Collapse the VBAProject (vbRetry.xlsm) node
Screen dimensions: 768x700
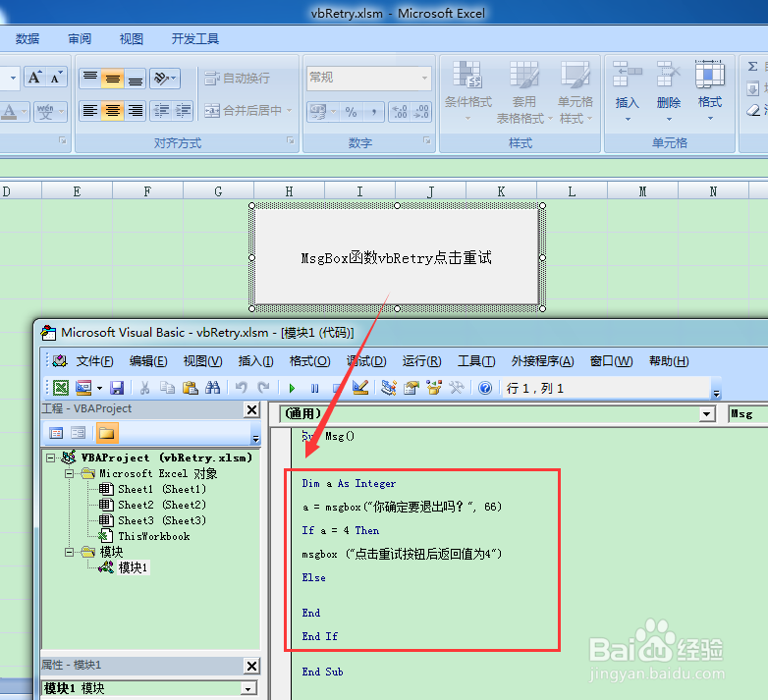tap(50, 458)
